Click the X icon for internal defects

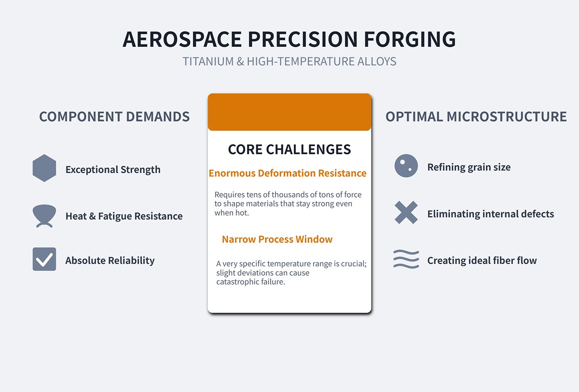click(x=406, y=213)
